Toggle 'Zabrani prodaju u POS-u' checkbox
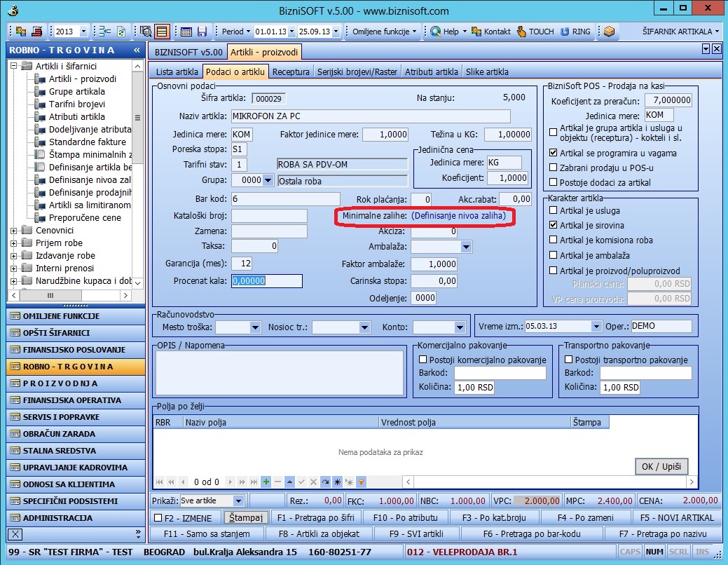 pos(554,168)
